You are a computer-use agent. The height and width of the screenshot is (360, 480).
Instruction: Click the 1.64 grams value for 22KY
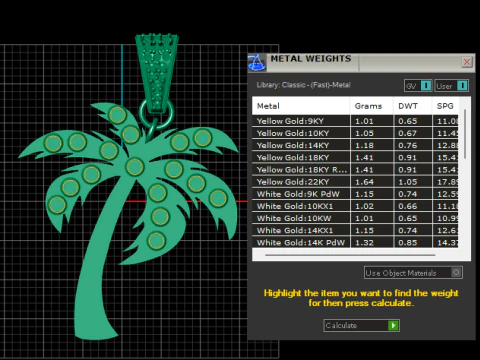pos(364,182)
